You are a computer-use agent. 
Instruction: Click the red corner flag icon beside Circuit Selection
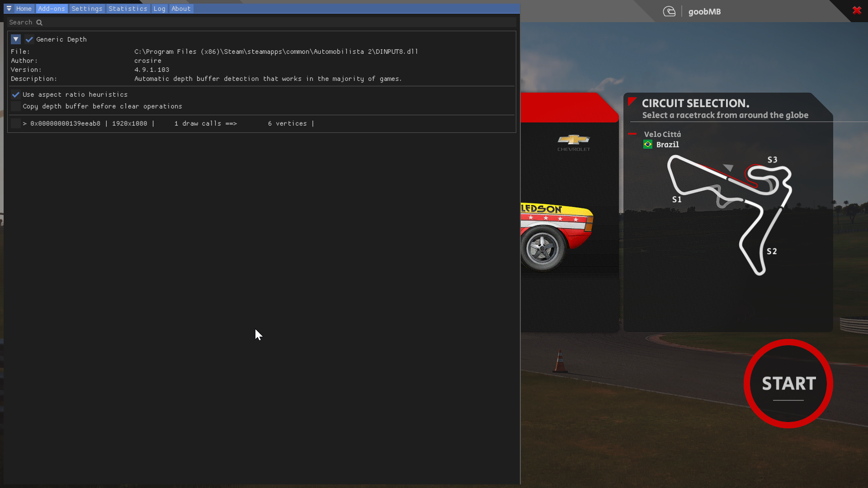632,102
